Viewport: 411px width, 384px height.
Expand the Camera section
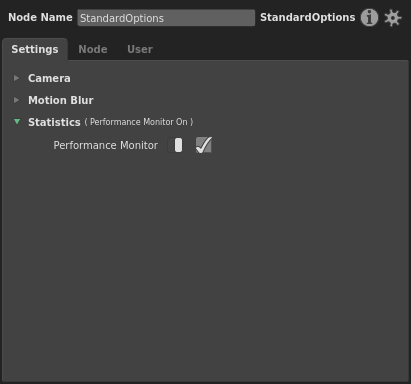point(49,78)
